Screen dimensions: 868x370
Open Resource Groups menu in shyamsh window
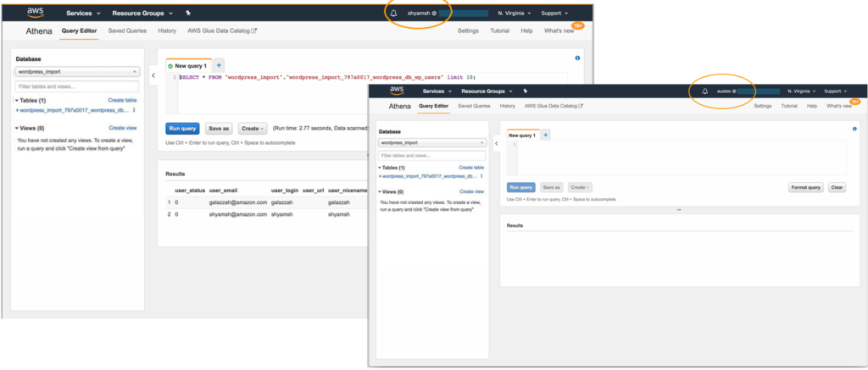coord(142,13)
